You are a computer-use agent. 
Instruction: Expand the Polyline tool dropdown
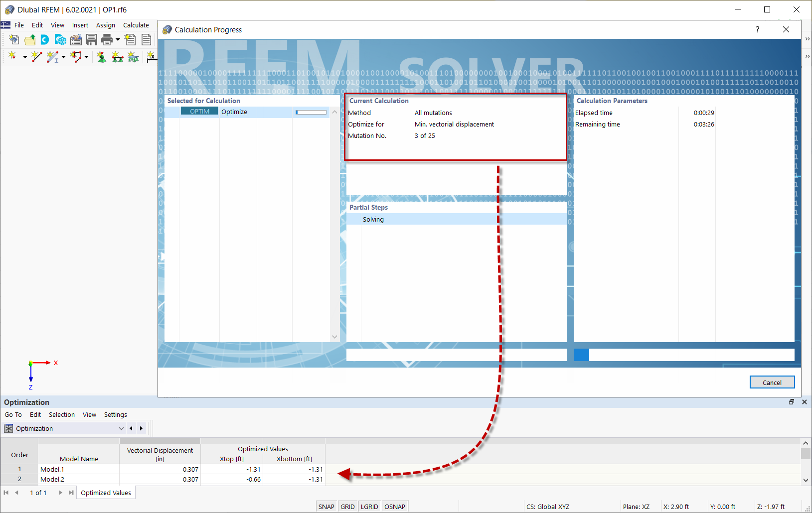(x=86, y=57)
